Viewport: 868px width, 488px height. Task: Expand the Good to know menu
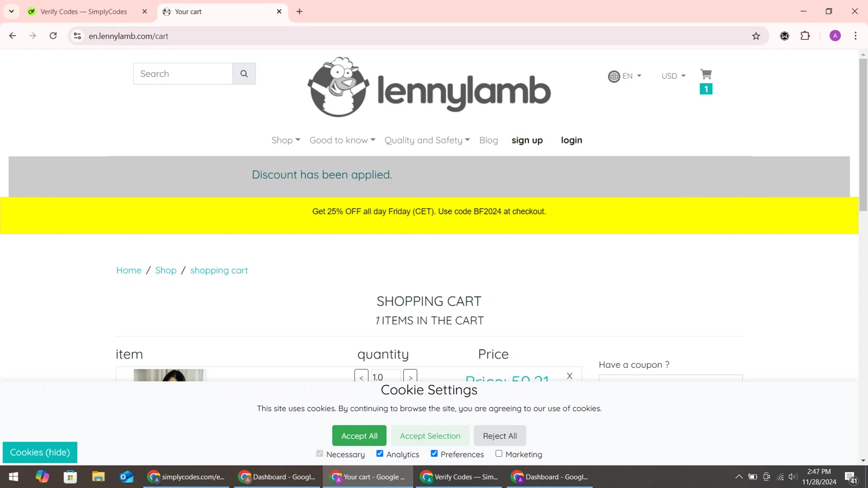tap(343, 141)
